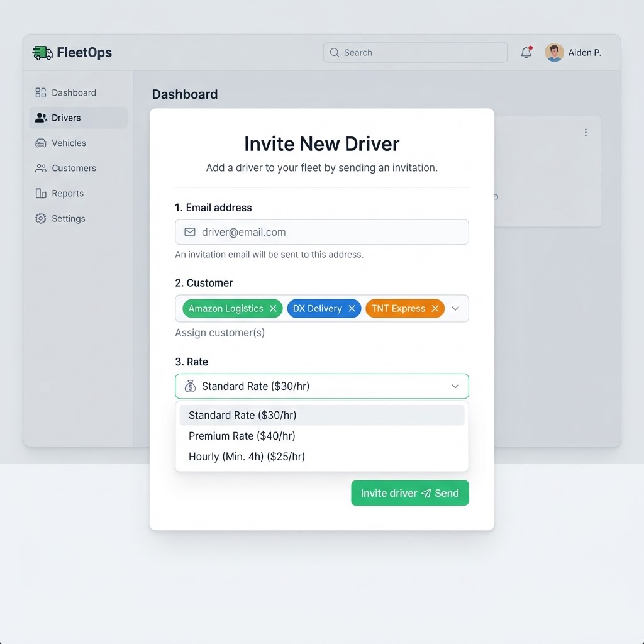This screenshot has width=644, height=644.
Task: Click the Invite New Driver heading
Action: [322, 144]
